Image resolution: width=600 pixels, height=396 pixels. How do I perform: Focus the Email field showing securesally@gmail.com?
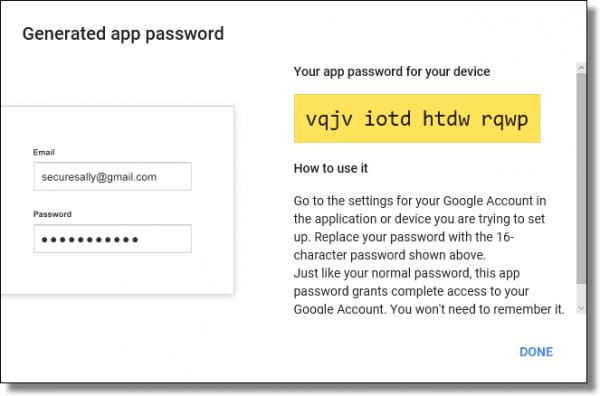tap(112, 176)
